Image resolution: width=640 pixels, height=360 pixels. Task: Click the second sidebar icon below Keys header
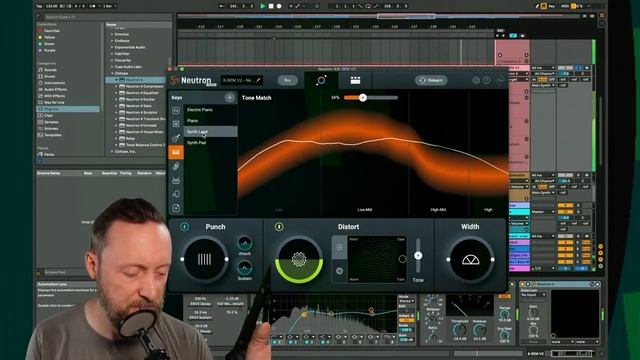tap(176, 124)
